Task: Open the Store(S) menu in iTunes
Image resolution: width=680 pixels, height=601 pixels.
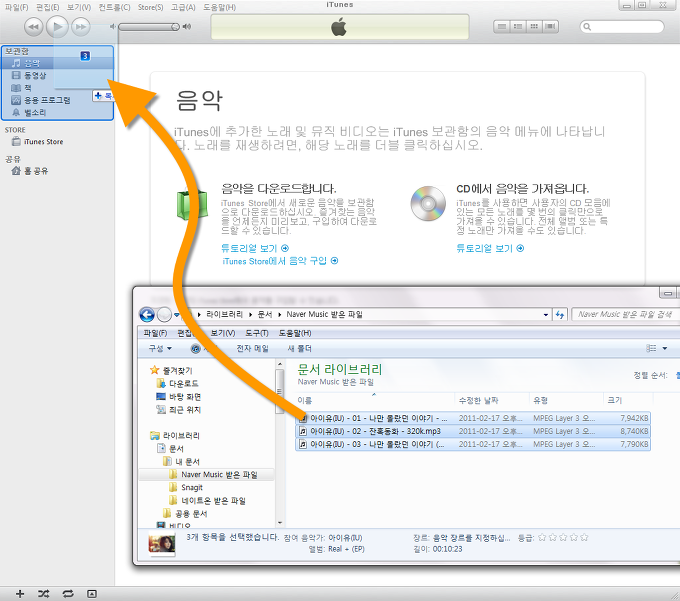Action: click(150, 7)
